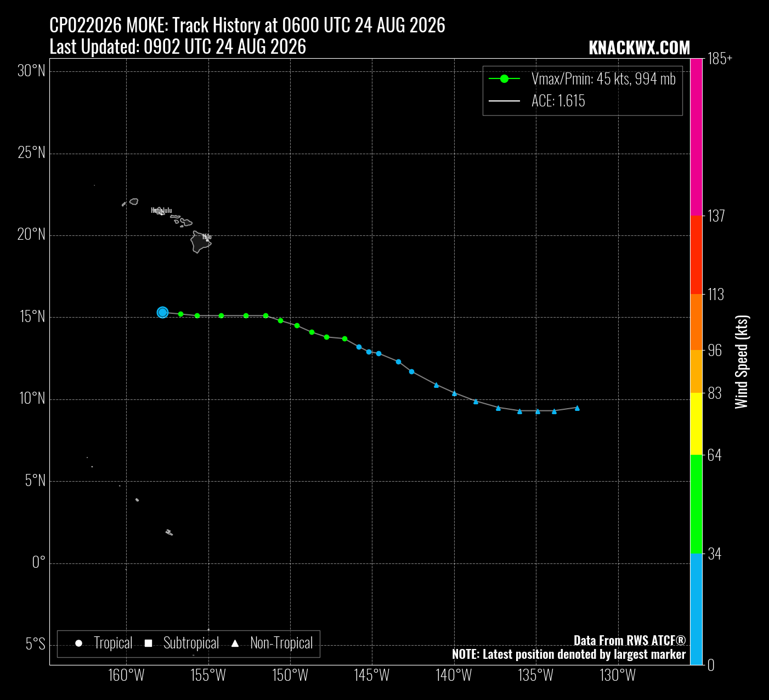769x700 pixels.
Task: Select the Subtropical square symbol in the legend
Action: click(x=148, y=643)
